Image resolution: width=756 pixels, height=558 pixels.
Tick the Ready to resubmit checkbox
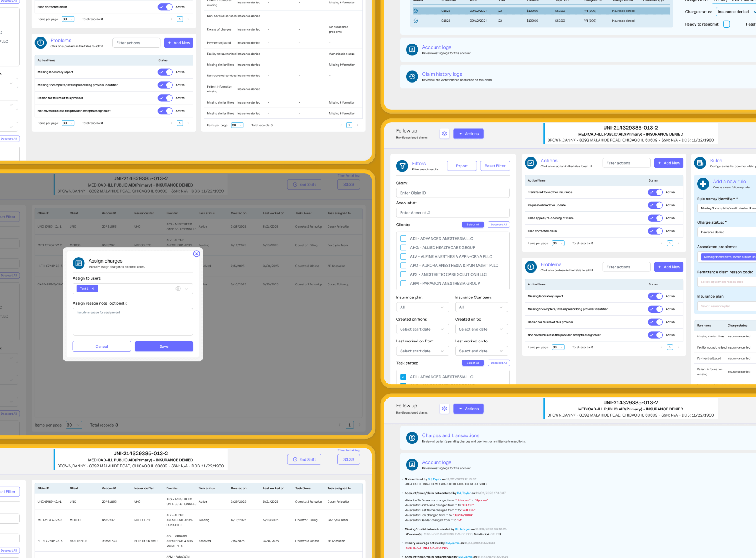(x=727, y=24)
